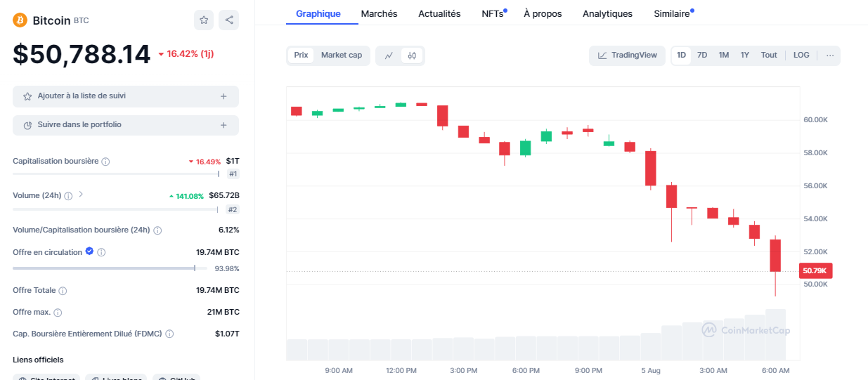Open info icon for Offre Totale

pos(63,291)
